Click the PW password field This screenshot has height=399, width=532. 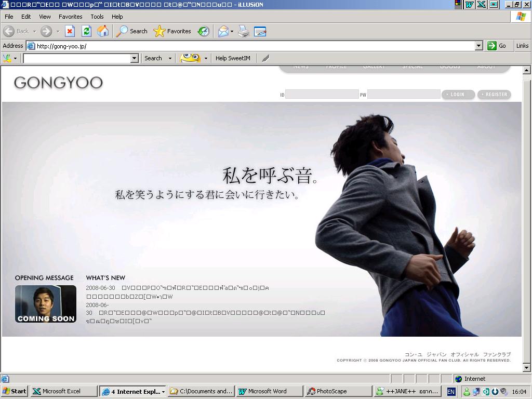(404, 95)
